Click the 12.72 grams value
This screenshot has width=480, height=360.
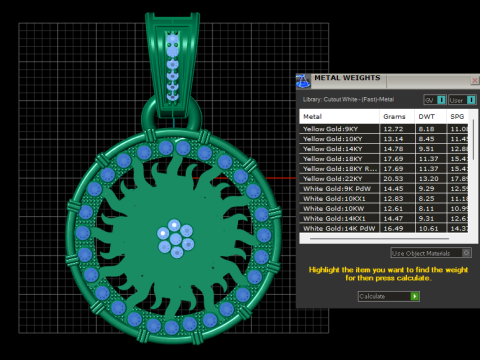pyautogui.click(x=393, y=129)
